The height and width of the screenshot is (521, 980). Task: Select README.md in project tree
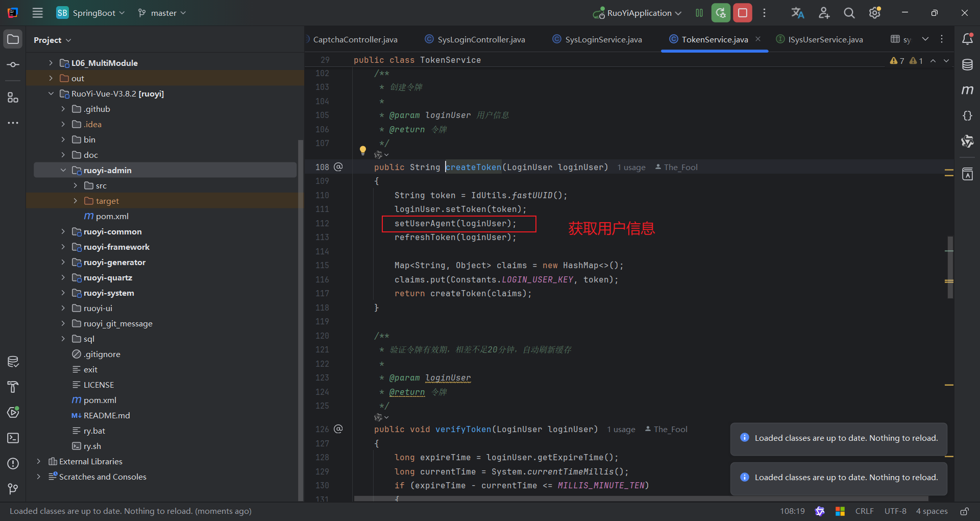[101, 415]
